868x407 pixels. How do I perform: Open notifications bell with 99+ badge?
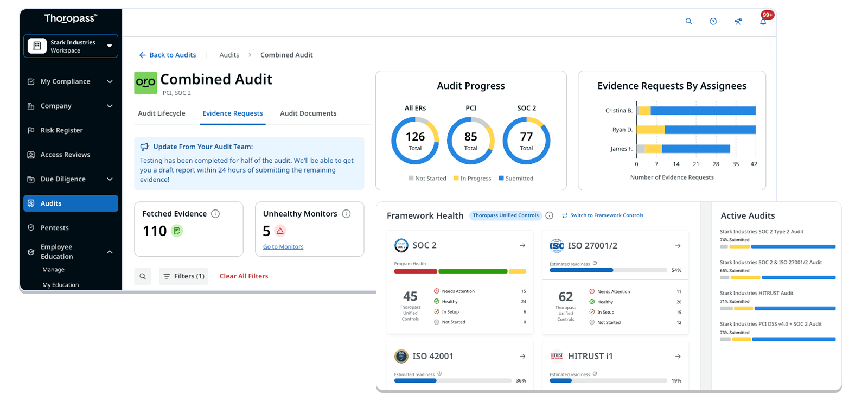tap(763, 21)
